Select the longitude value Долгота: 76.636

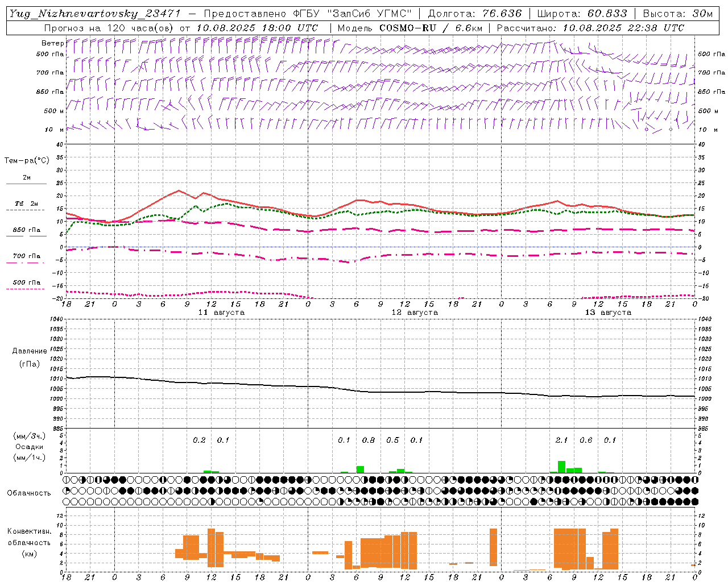tap(475, 14)
